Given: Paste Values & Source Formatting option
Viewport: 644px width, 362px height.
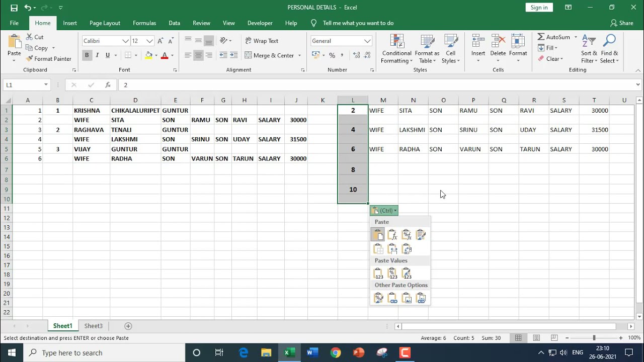Looking at the screenshot, I should (x=407, y=273).
